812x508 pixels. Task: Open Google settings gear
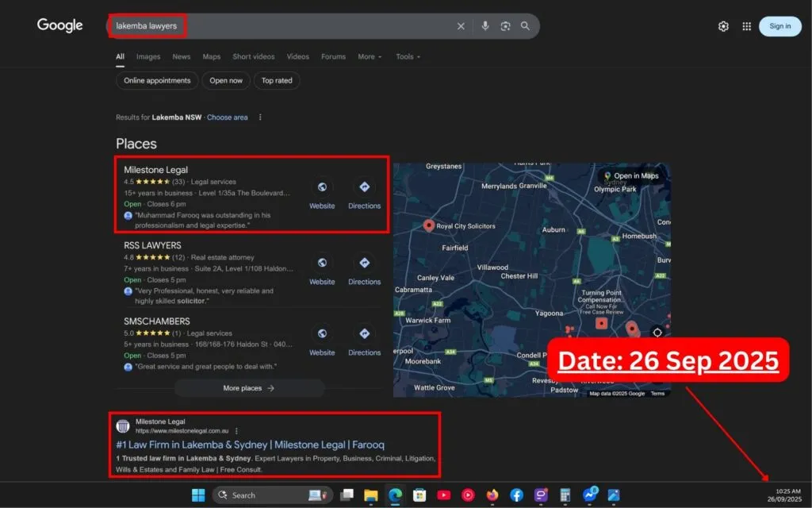tap(723, 26)
